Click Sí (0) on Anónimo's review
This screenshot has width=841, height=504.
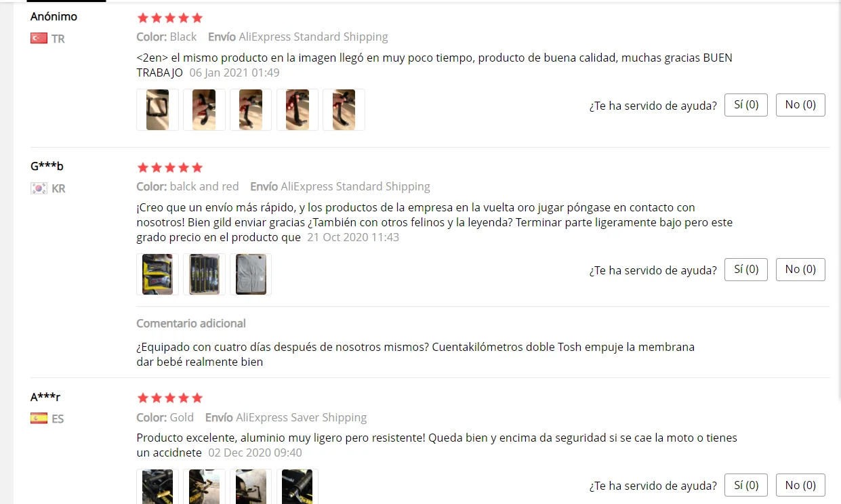click(x=746, y=105)
